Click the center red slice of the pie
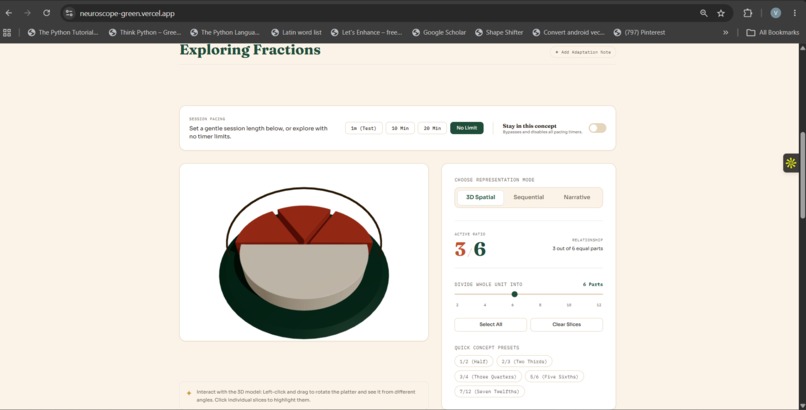The image size is (806, 410). tap(304, 221)
